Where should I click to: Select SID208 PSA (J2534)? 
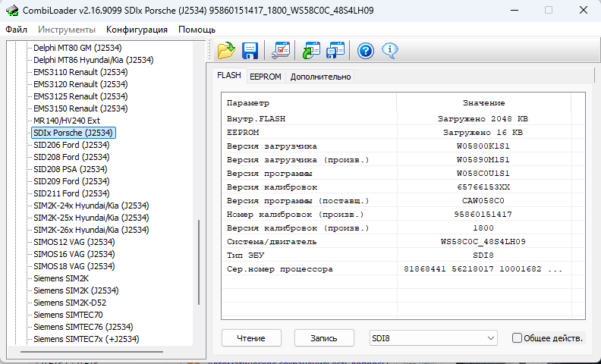[x=71, y=169]
